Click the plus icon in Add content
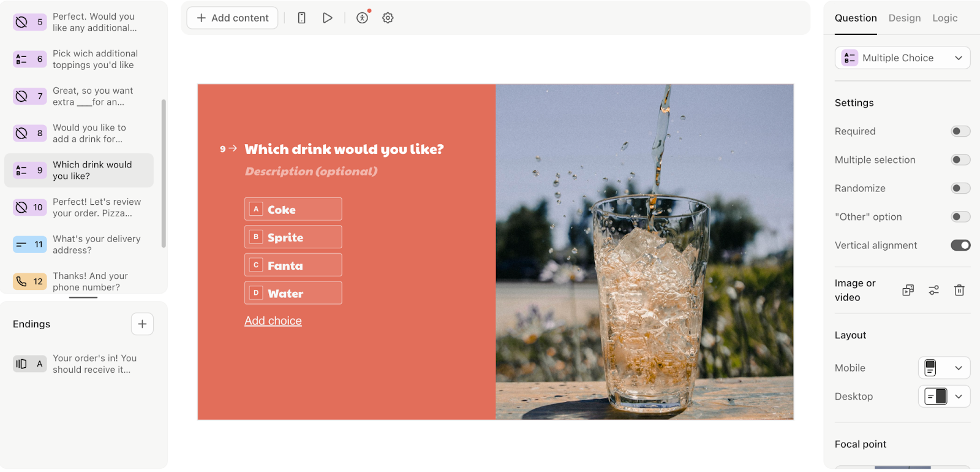Viewport: 980px width, 472px height. 201,18
